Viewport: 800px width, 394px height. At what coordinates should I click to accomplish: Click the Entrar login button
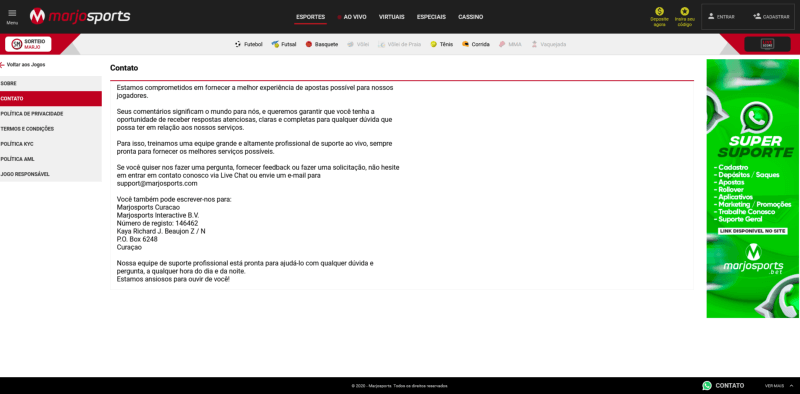point(721,17)
